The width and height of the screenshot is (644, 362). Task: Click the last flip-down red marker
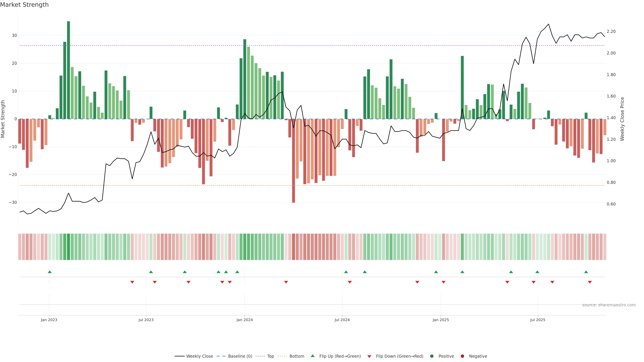[590, 282]
